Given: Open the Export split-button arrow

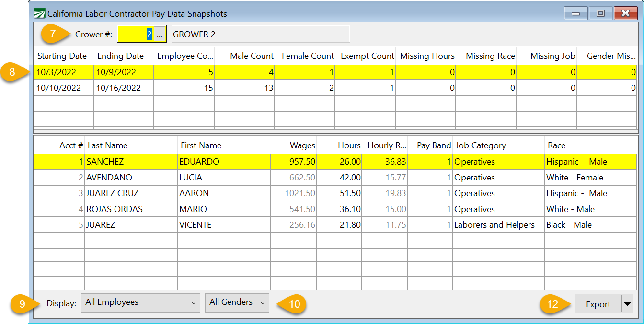Looking at the screenshot, I should coord(627,304).
